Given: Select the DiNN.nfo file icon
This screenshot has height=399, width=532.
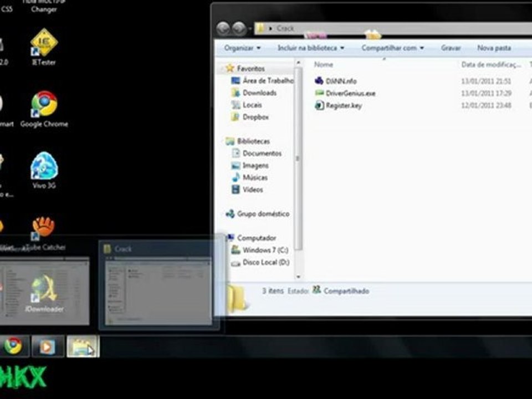Looking at the screenshot, I should [319, 81].
